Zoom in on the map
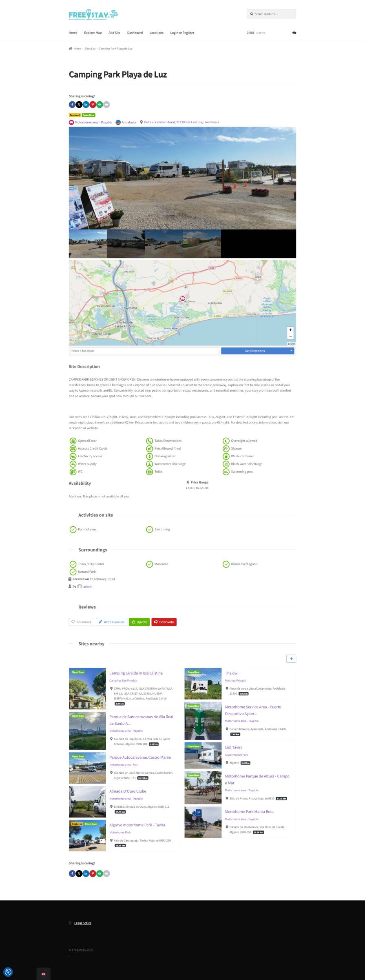This screenshot has width=365, height=980. [x=290, y=330]
